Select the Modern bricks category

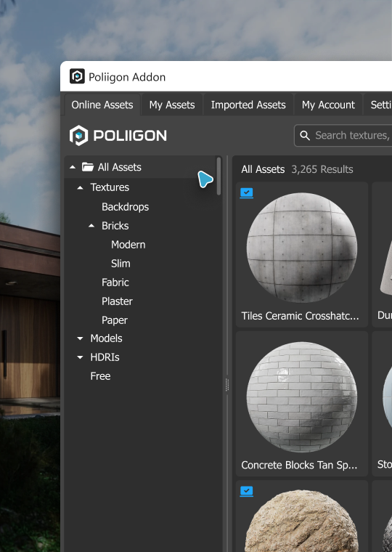pyautogui.click(x=128, y=245)
